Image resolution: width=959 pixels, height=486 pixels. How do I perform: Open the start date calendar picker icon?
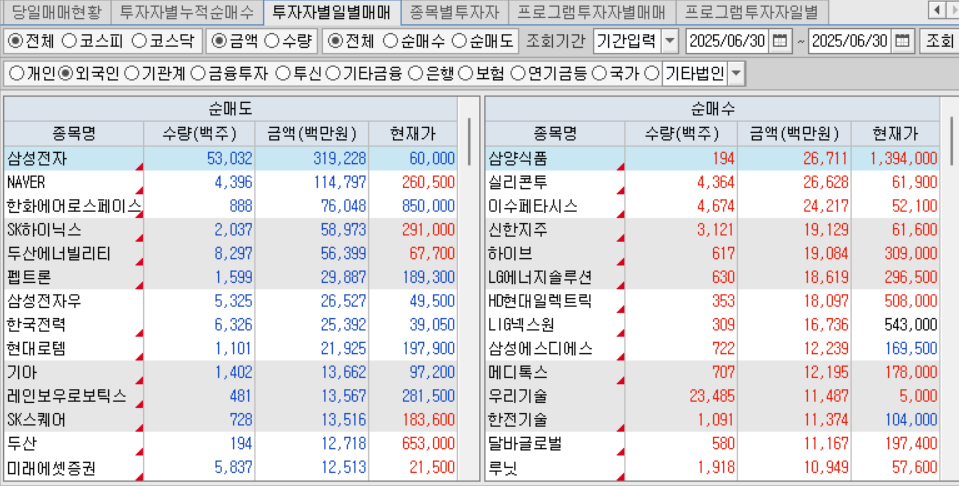(779, 41)
